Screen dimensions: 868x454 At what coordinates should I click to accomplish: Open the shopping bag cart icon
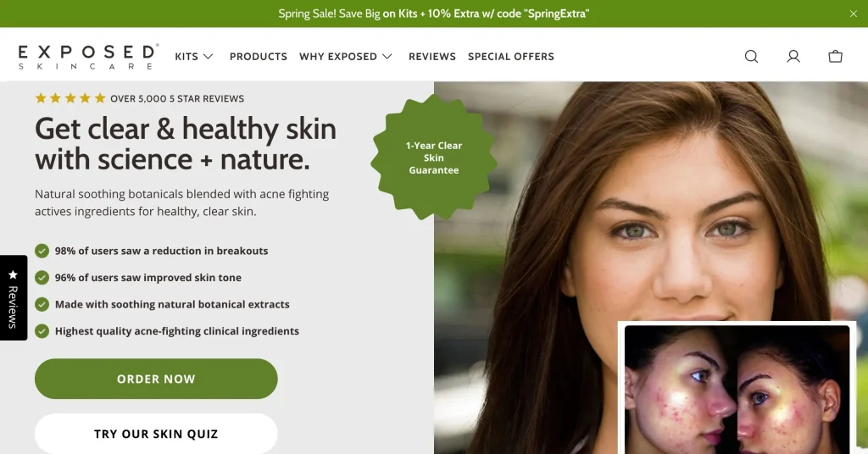tap(835, 57)
